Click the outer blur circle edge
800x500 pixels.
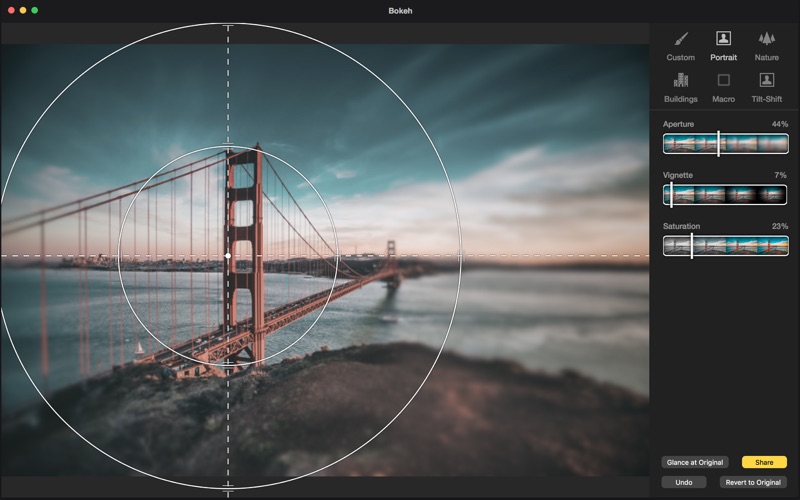click(460, 256)
